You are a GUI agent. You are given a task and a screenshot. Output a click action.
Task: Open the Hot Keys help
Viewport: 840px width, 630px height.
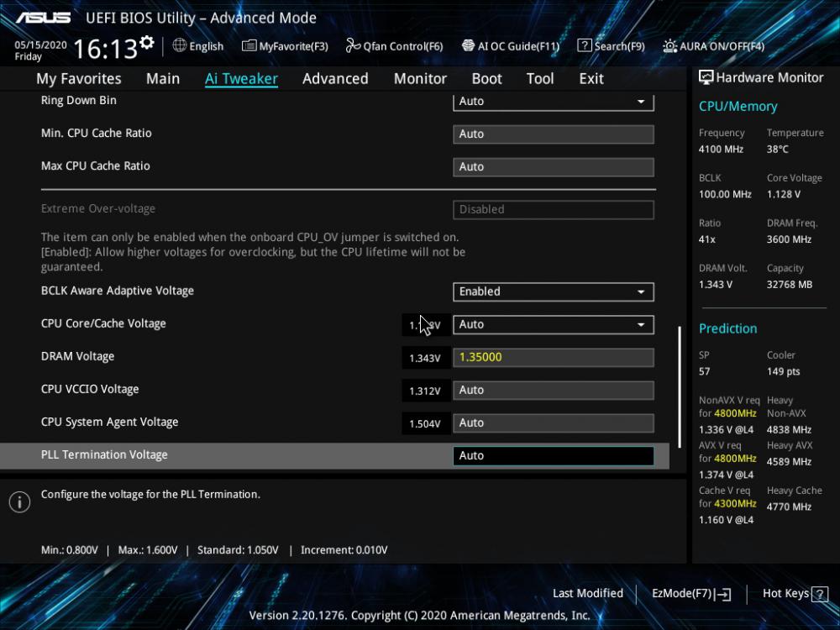795,594
